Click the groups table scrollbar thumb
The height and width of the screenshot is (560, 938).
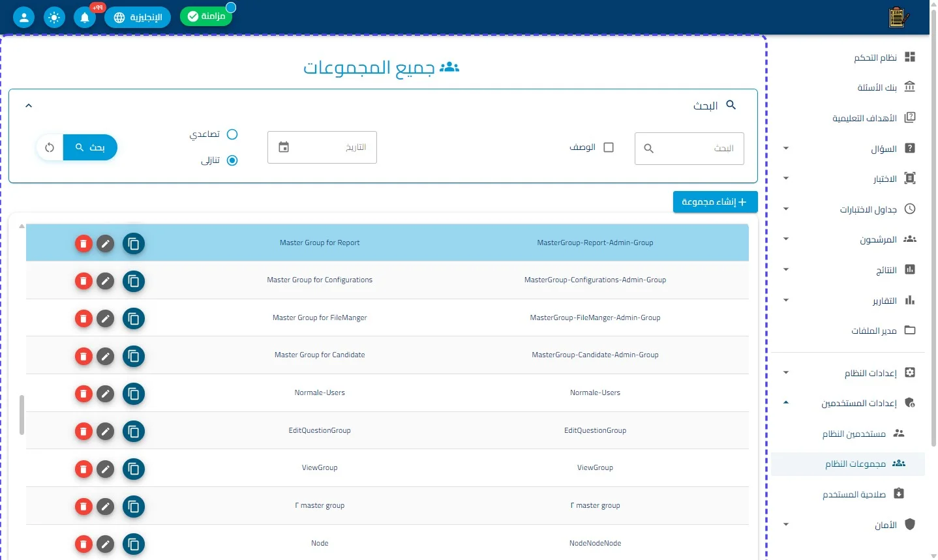coord(22,415)
